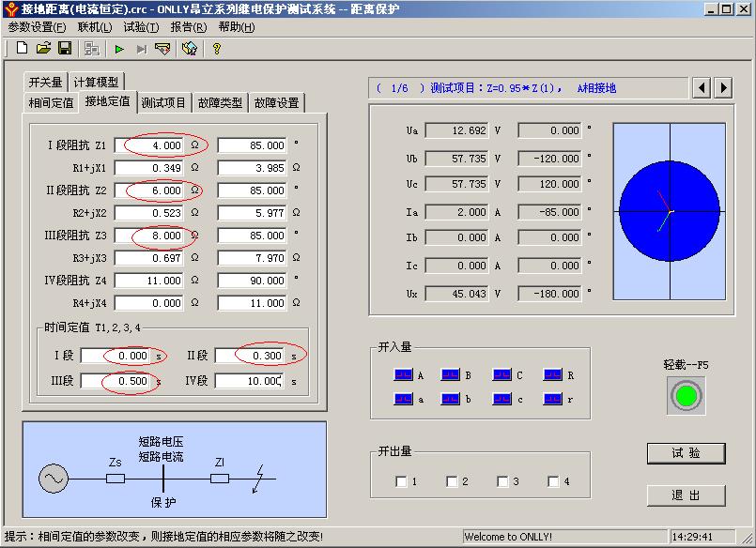Click the New file toolbar icon
Screen dimensions: 756x548
tap(22, 48)
